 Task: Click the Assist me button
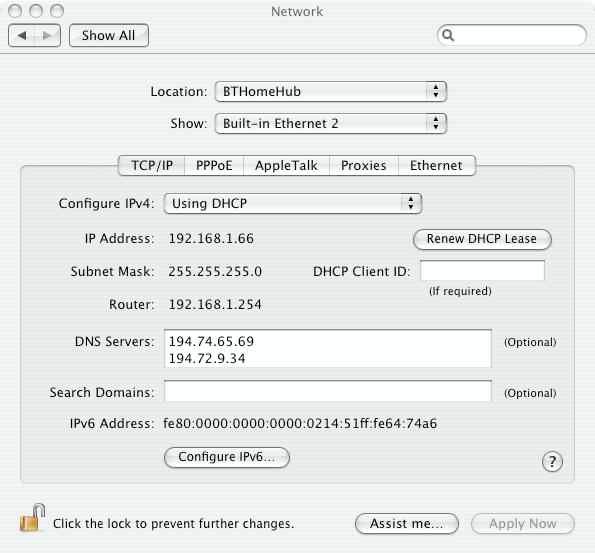click(407, 524)
